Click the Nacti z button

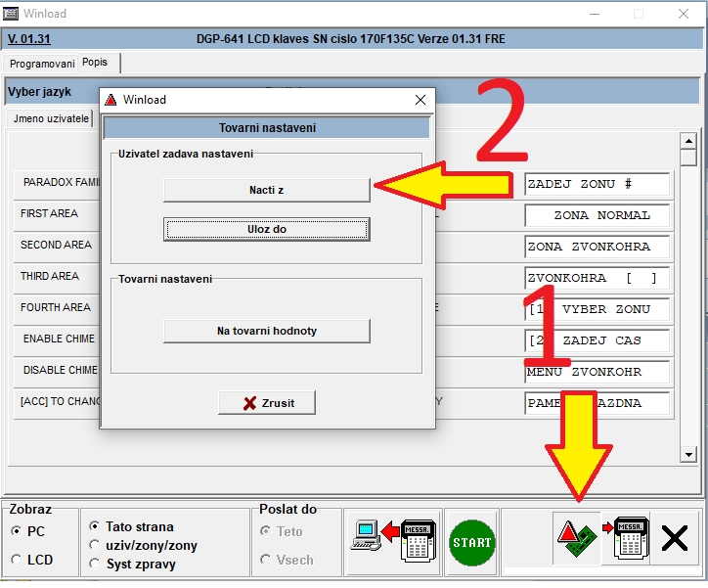pos(266,190)
